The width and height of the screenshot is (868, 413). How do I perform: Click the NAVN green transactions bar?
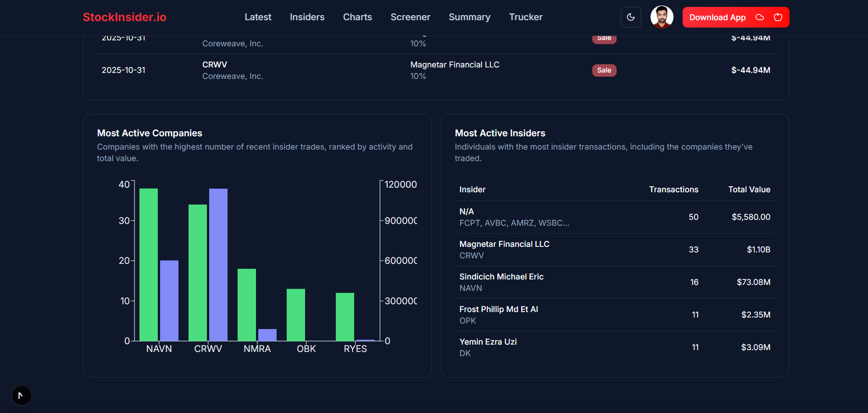click(x=149, y=265)
